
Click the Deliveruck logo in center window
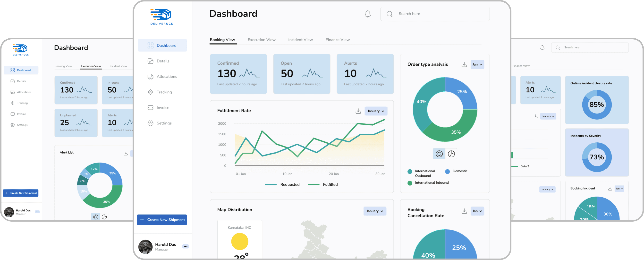162,17
